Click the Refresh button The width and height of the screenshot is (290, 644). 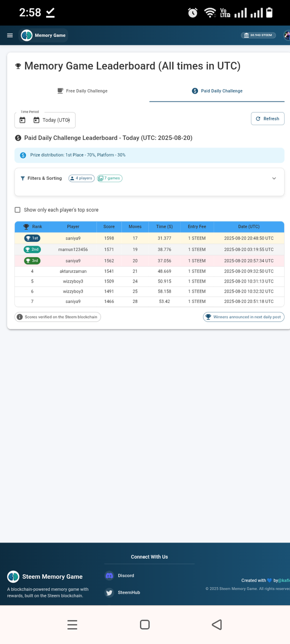point(268,119)
